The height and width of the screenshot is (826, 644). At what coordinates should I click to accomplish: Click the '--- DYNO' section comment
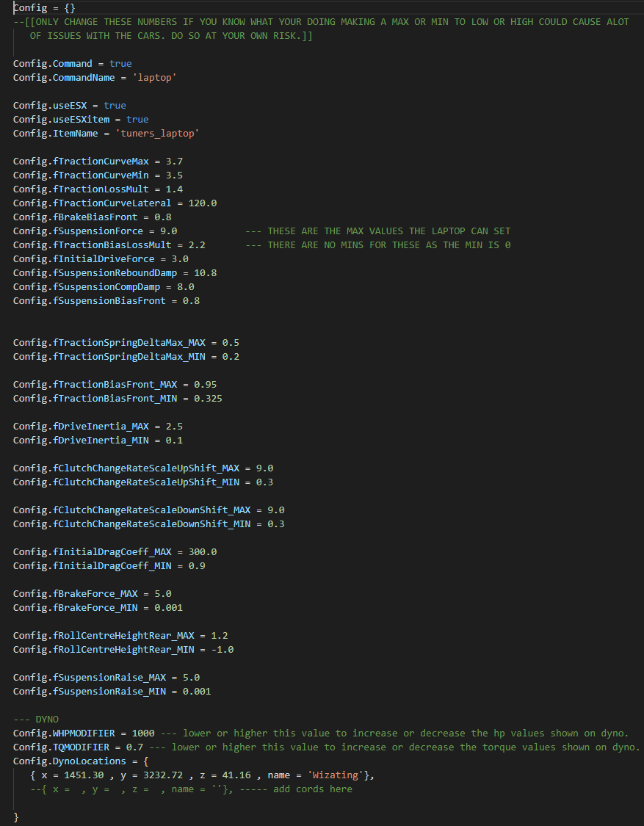[x=36, y=720]
